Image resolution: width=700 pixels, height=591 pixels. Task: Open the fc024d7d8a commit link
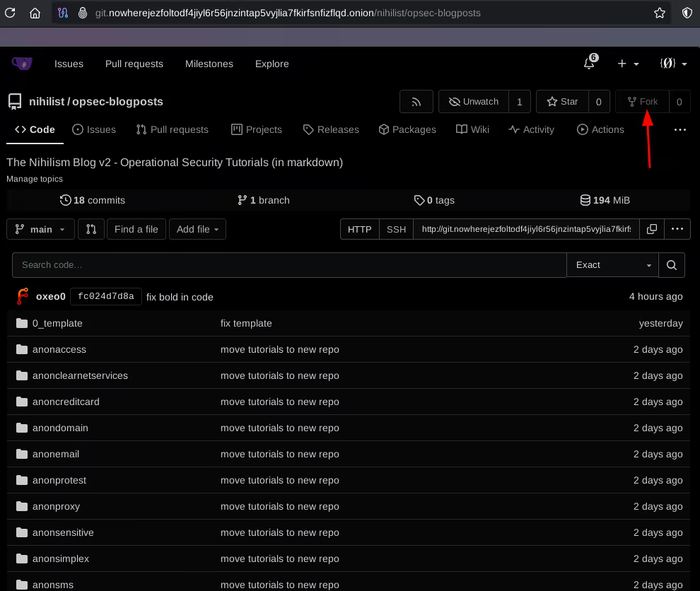106,297
